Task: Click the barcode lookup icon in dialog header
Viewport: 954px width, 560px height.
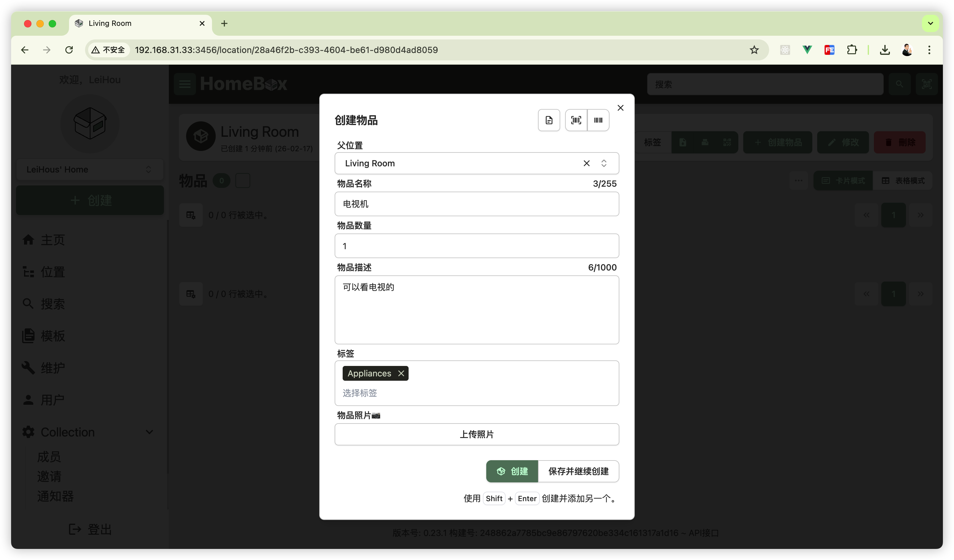Action: (x=598, y=120)
